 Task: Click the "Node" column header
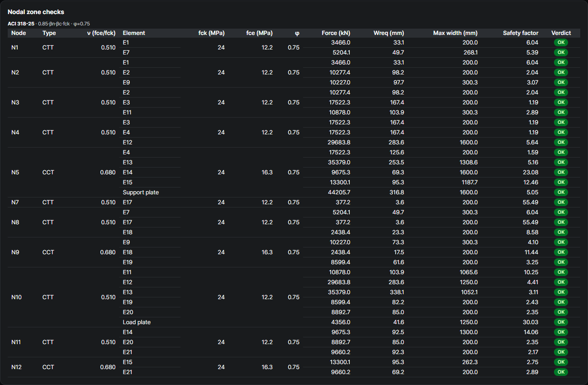click(19, 33)
